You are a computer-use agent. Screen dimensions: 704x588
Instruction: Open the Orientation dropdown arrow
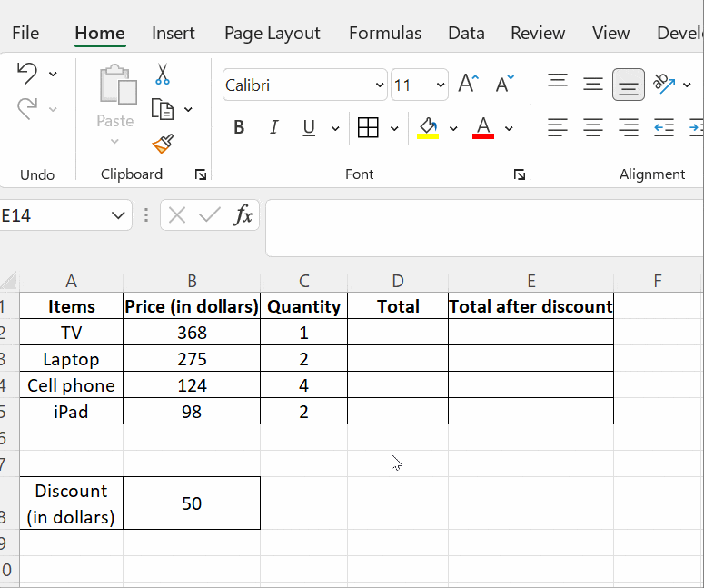coord(687,85)
